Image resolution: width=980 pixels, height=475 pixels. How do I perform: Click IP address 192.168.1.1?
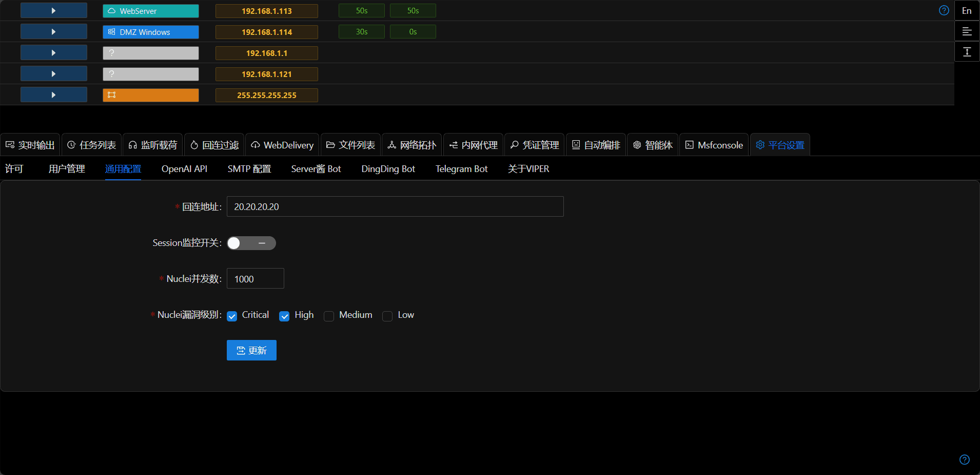click(267, 53)
